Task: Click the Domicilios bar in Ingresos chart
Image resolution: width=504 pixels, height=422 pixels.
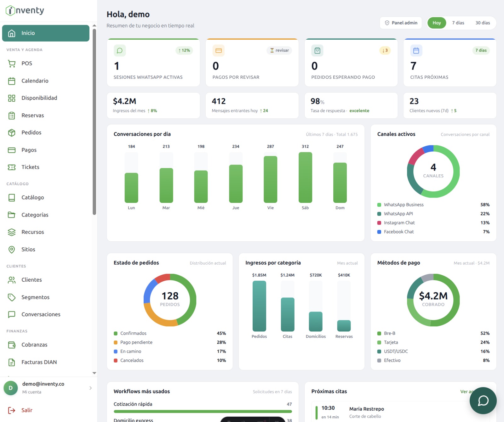Action: click(x=316, y=322)
